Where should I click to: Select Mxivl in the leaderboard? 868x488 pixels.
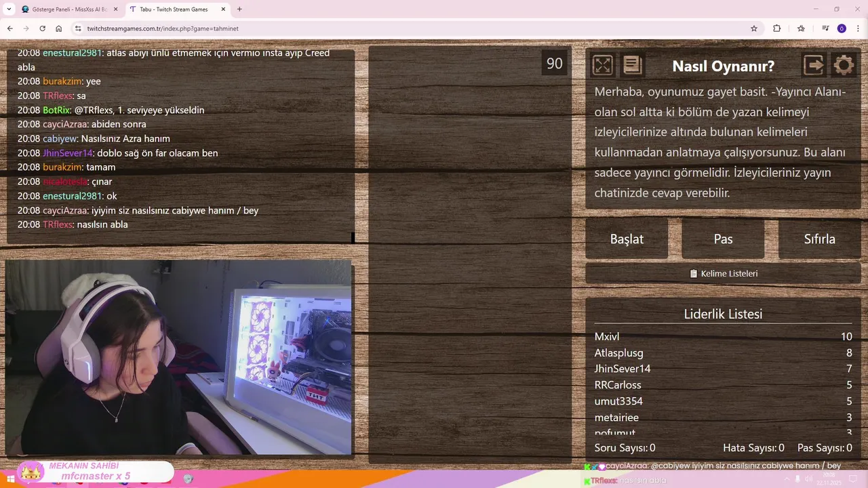pos(607,336)
